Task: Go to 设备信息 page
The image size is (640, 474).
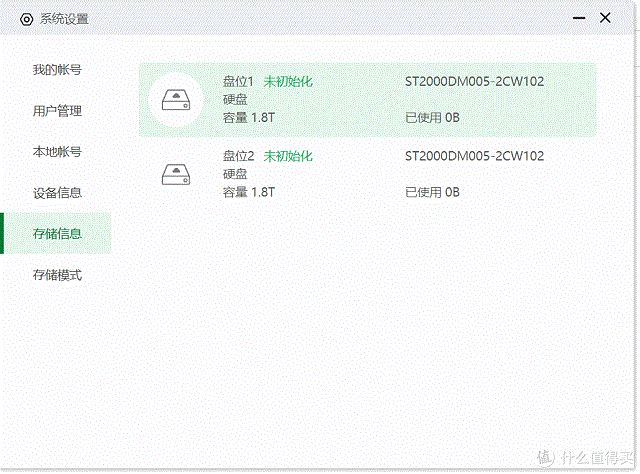Action: click(57, 193)
